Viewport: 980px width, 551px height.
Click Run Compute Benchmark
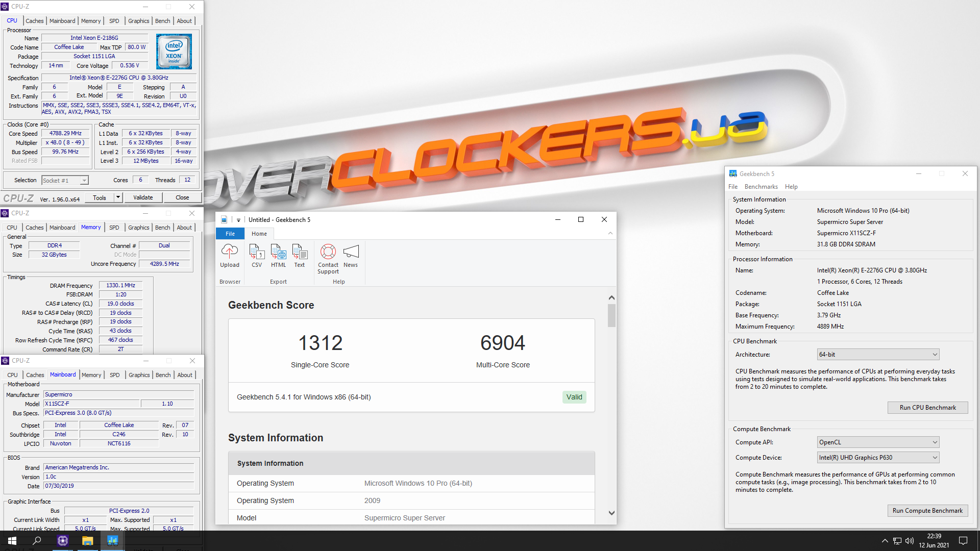pyautogui.click(x=927, y=511)
